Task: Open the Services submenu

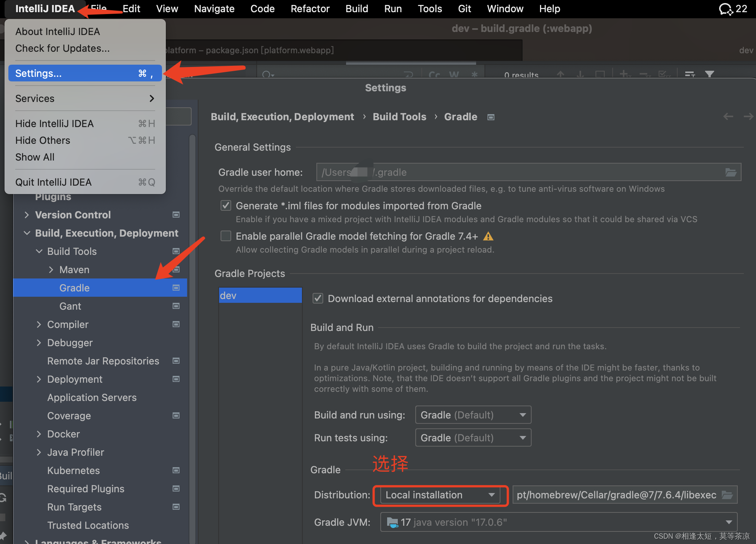Action: (x=85, y=99)
